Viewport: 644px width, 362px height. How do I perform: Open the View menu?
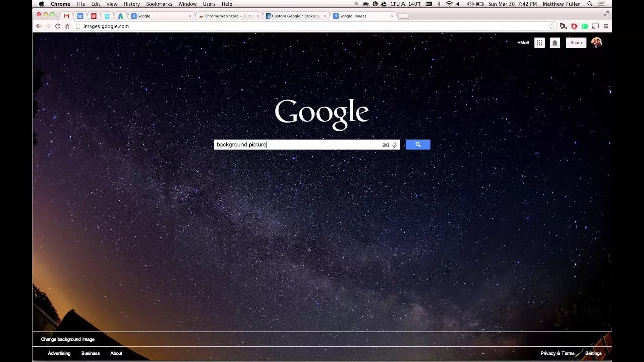tap(112, 4)
